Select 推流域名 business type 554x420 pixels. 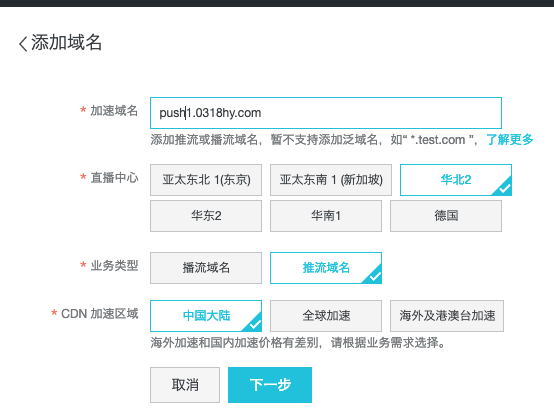pyautogui.click(x=326, y=268)
